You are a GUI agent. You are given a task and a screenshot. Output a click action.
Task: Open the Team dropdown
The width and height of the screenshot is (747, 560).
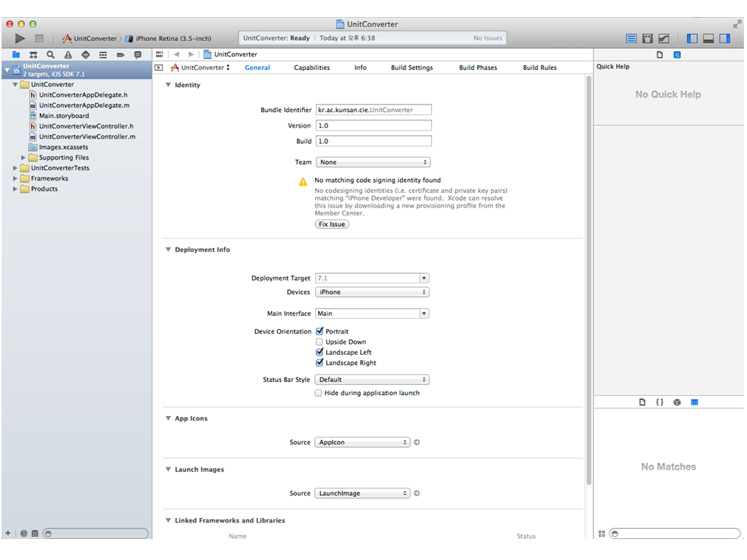coord(373,163)
